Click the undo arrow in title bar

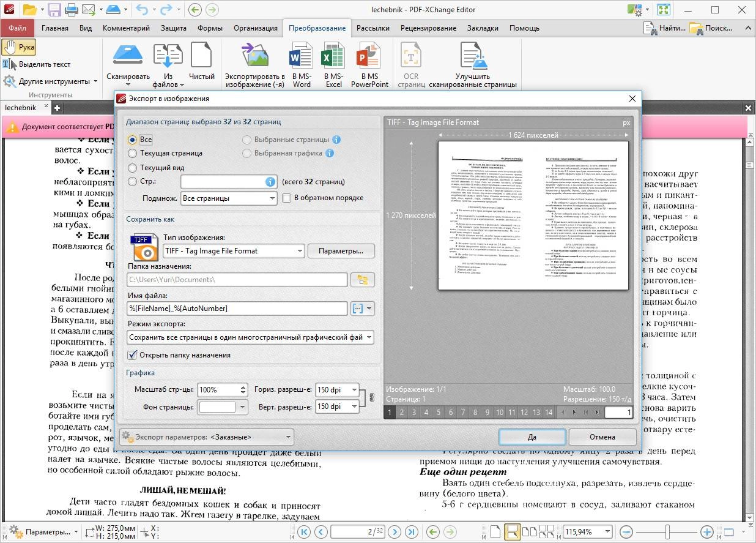[x=141, y=9]
